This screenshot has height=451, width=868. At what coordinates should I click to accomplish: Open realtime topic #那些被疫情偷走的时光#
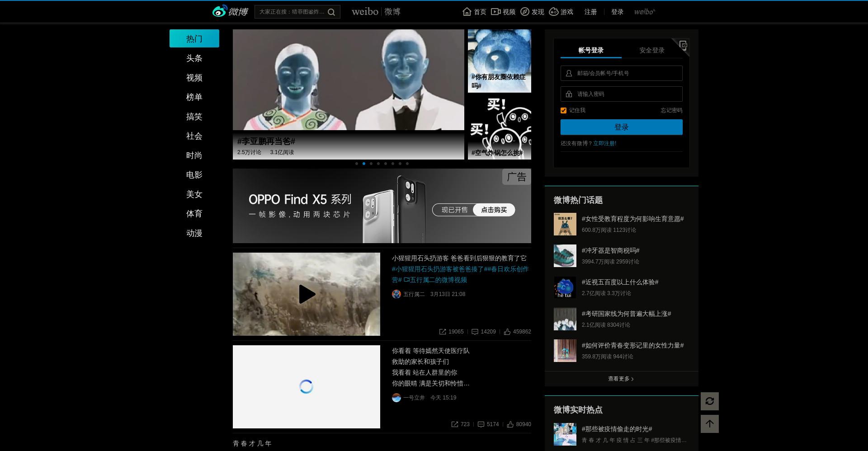tap(617, 429)
